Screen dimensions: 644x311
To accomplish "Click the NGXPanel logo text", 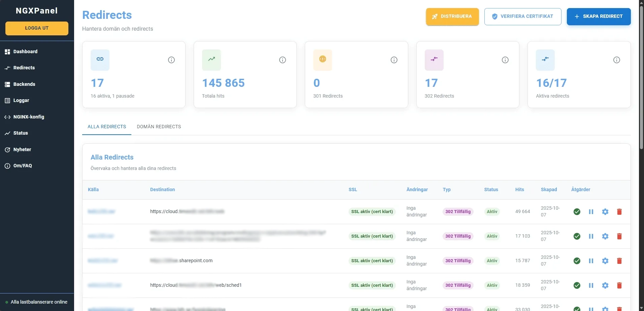I will 37,11.
